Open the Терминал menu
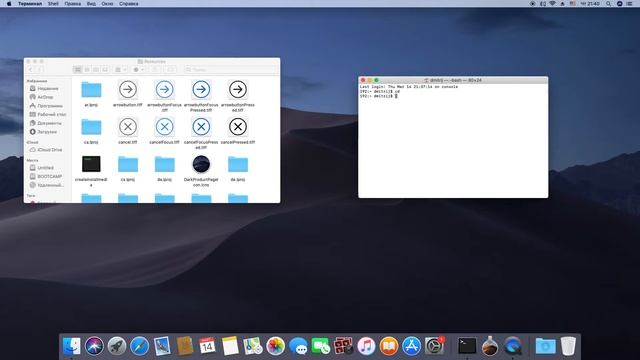 pos(30,4)
